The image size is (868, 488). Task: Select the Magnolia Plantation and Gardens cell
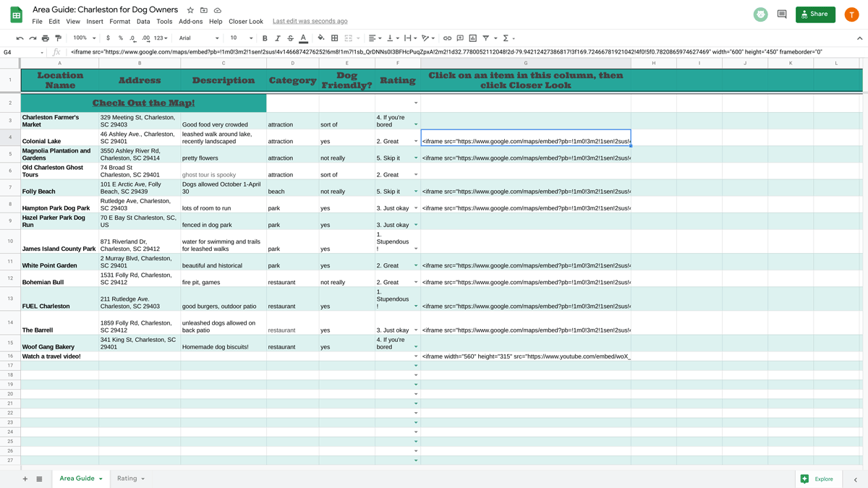coord(59,154)
